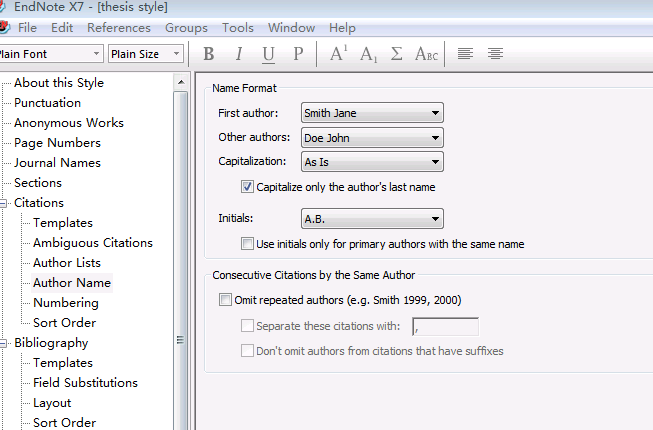Open the Window menu
This screenshot has height=430, width=653.
pyautogui.click(x=292, y=27)
